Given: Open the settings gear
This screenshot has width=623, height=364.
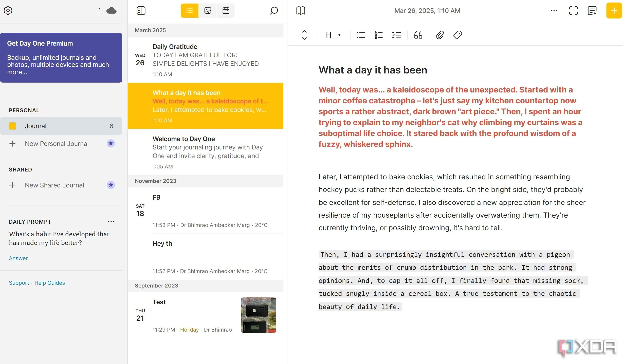Looking at the screenshot, I should [x=8, y=10].
